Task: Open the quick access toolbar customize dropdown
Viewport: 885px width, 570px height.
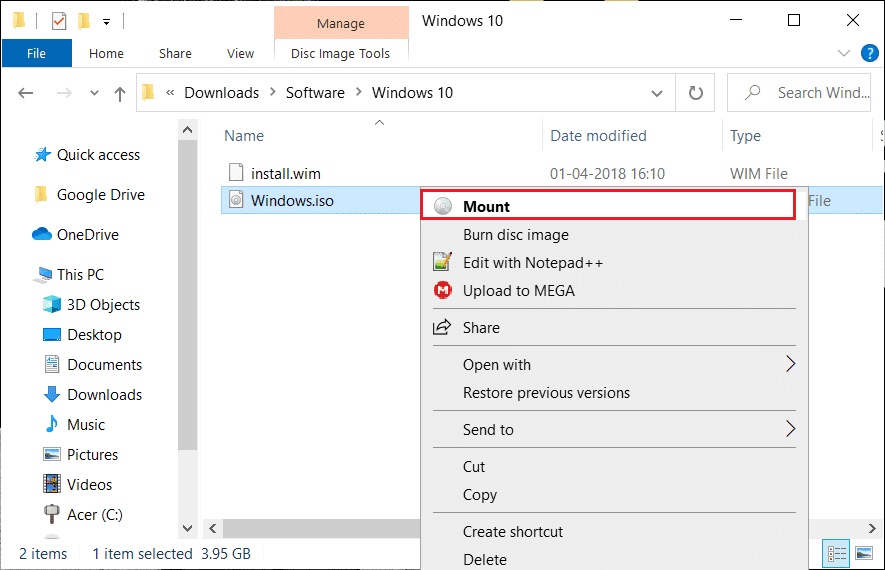Action: coord(107,20)
